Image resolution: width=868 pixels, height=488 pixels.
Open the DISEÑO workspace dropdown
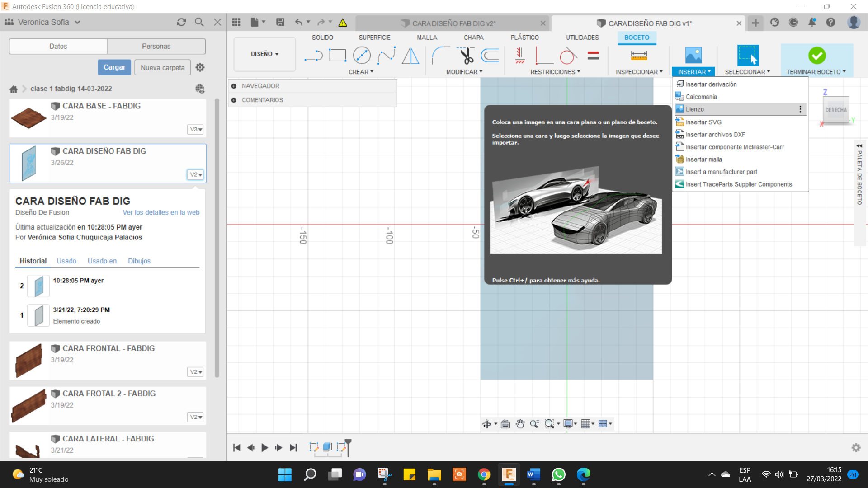(x=264, y=54)
